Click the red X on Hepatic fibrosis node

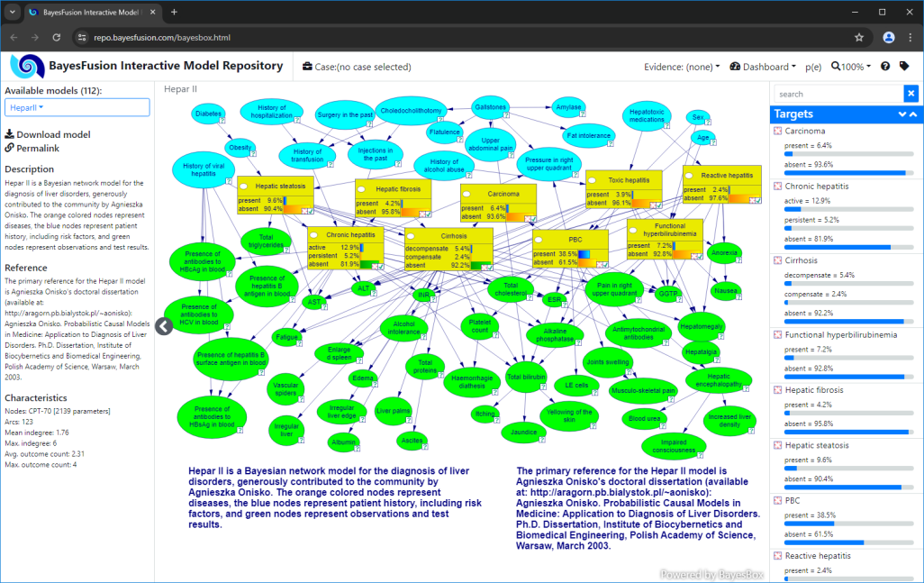pos(422,214)
